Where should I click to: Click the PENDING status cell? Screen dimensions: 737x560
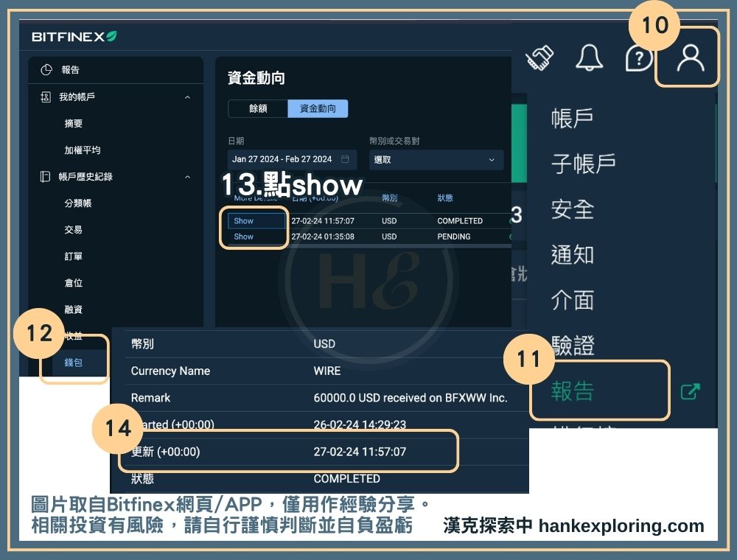pyautogui.click(x=454, y=237)
